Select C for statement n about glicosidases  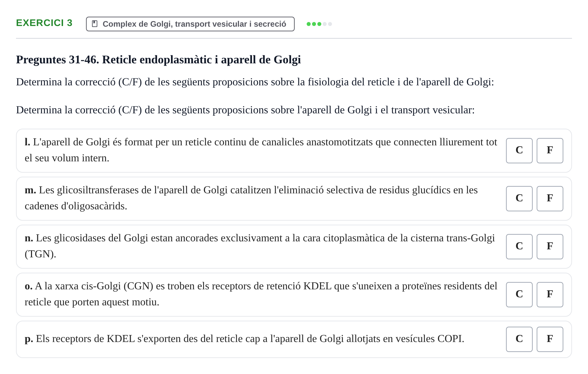[519, 247]
